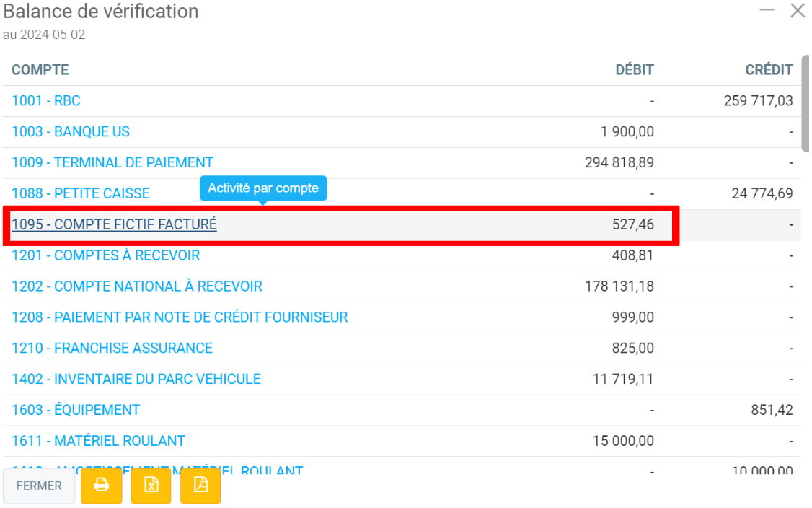View 1201 - COMPTES À RECEVOIR activity
812x508 pixels.
[106, 255]
